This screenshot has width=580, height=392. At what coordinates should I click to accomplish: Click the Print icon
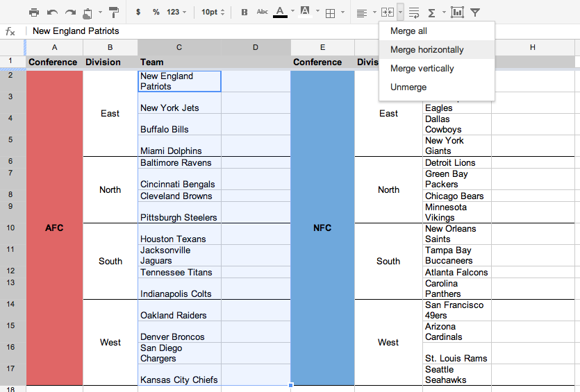click(34, 12)
